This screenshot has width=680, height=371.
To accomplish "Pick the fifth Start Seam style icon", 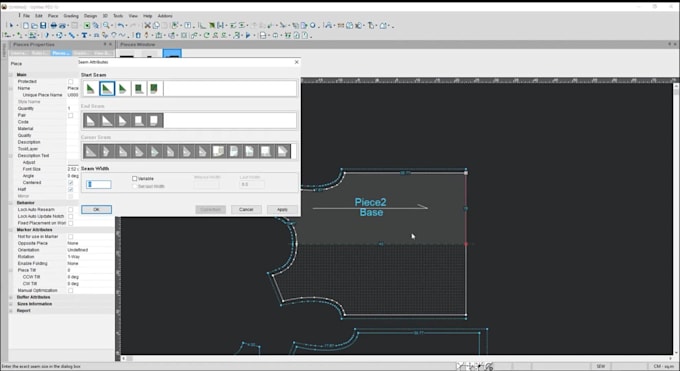I will click(x=155, y=89).
